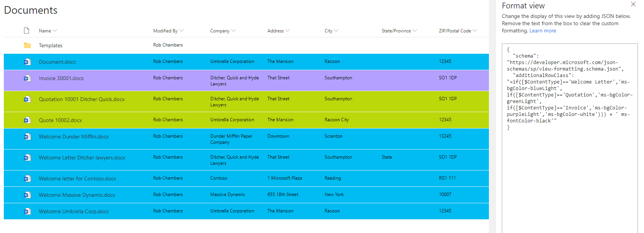Click the Format view panel title

(x=523, y=6)
